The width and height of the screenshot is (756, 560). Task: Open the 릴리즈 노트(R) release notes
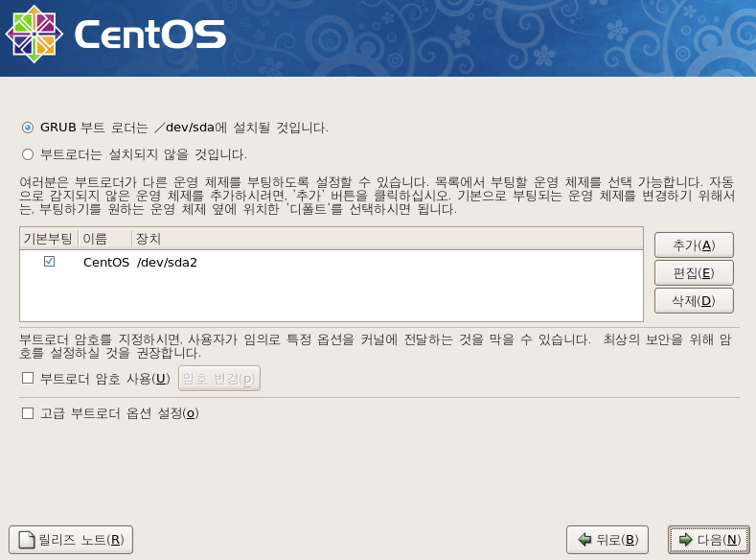click(x=71, y=540)
